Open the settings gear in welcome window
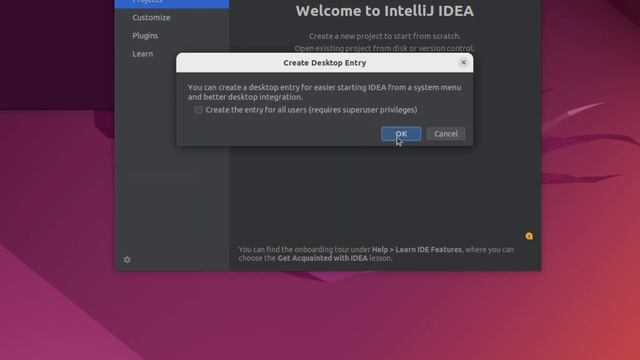 point(127,260)
